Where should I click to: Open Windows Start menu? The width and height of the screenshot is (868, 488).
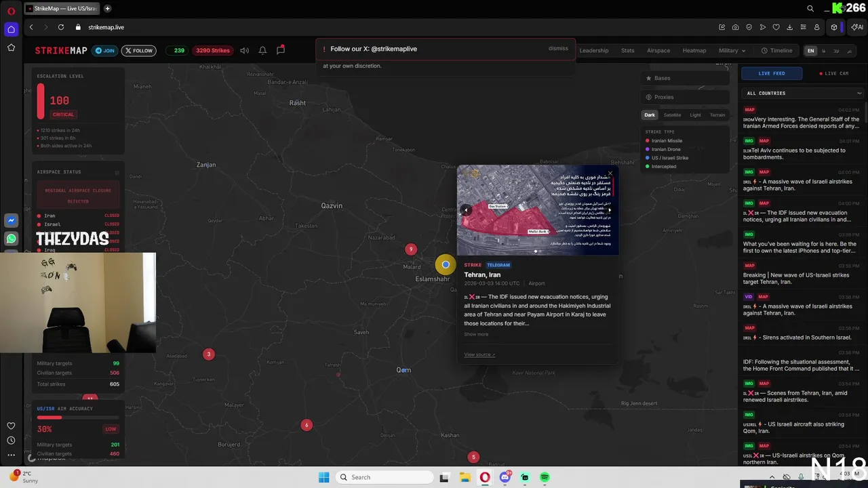pyautogui.click(x=324, y=477)
